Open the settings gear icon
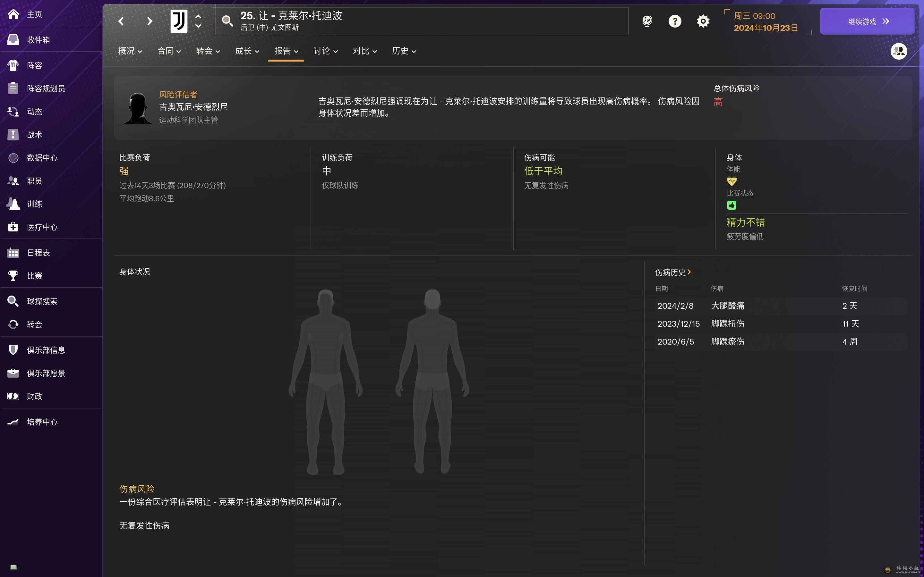 click(x=703, y=21)
